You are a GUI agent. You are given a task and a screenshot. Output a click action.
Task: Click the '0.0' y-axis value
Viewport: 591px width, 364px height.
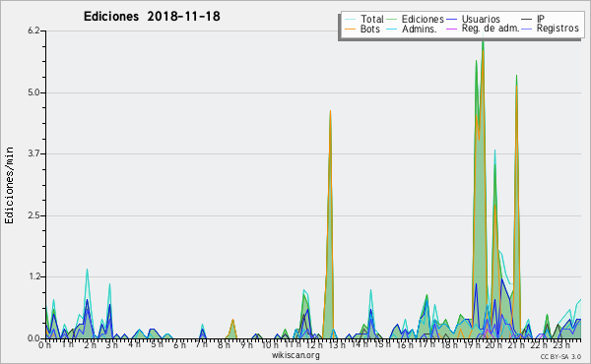coord(33,338)
